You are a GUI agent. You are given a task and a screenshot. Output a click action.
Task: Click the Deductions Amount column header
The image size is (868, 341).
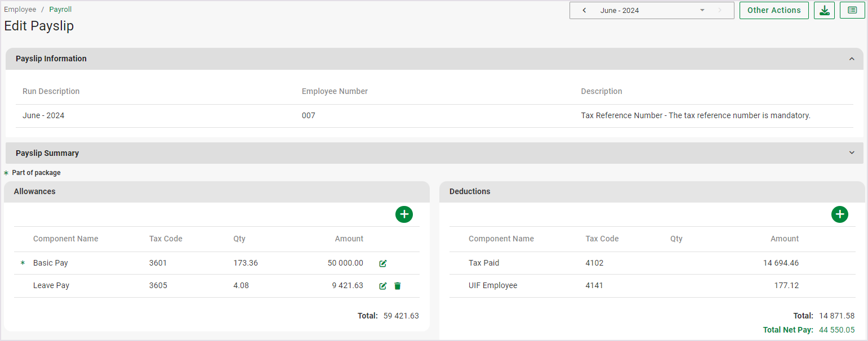pos(784,239)
